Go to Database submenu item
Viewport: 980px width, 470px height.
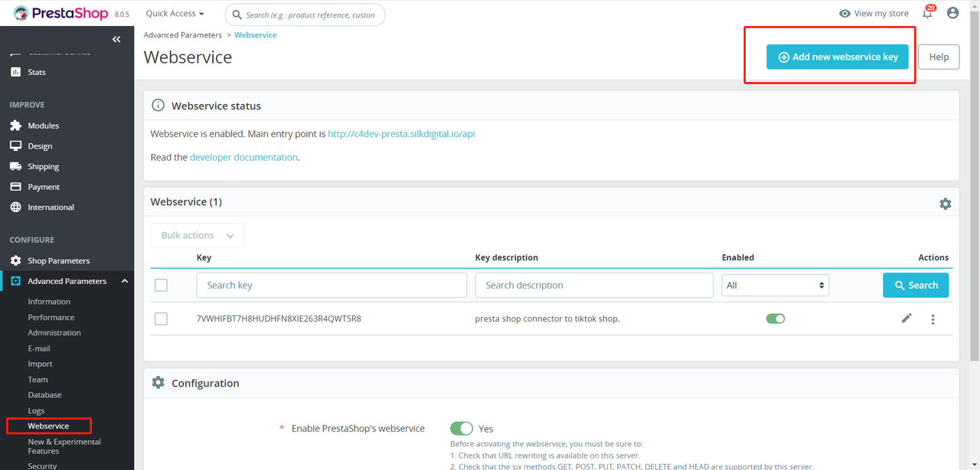tap(44, 395)
